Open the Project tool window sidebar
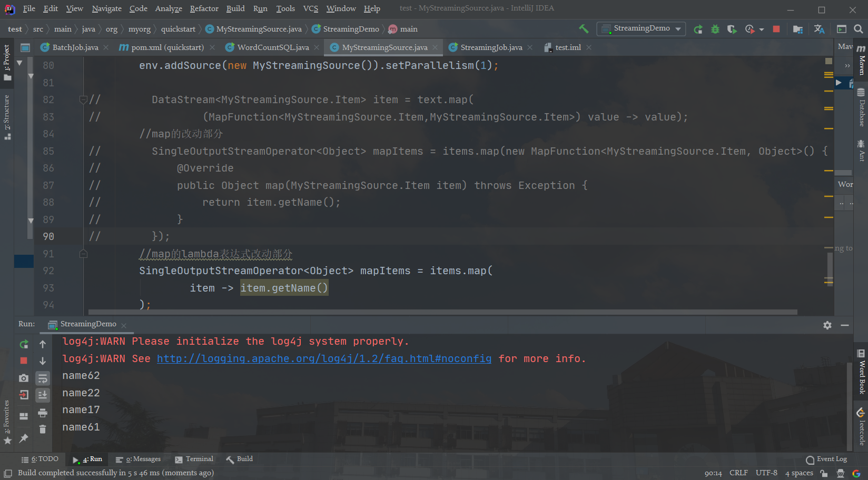Screen dimensions: 868x480 pyautogui.click(x=7, y=62)
